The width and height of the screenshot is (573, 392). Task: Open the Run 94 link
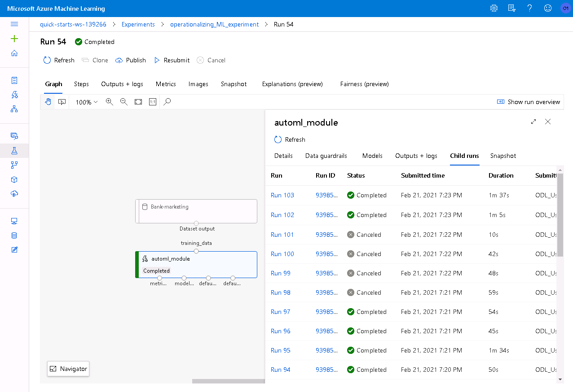coord(281,370)
